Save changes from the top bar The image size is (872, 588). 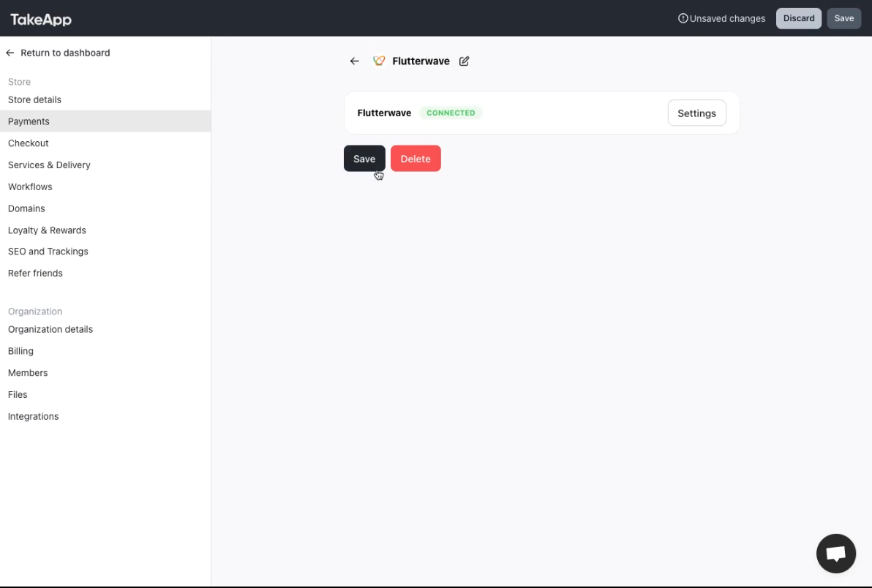tap(843, 18)
